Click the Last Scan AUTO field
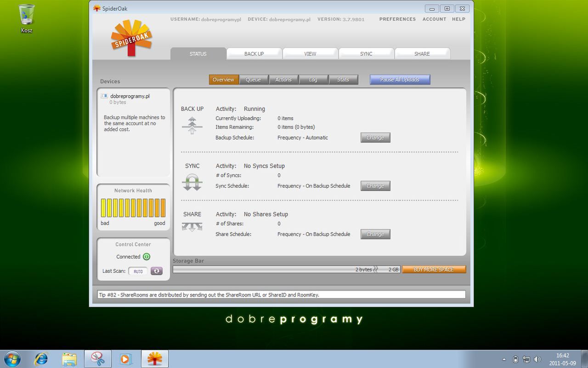This screenshot has height=368, width=588. [x=138, y=271]
